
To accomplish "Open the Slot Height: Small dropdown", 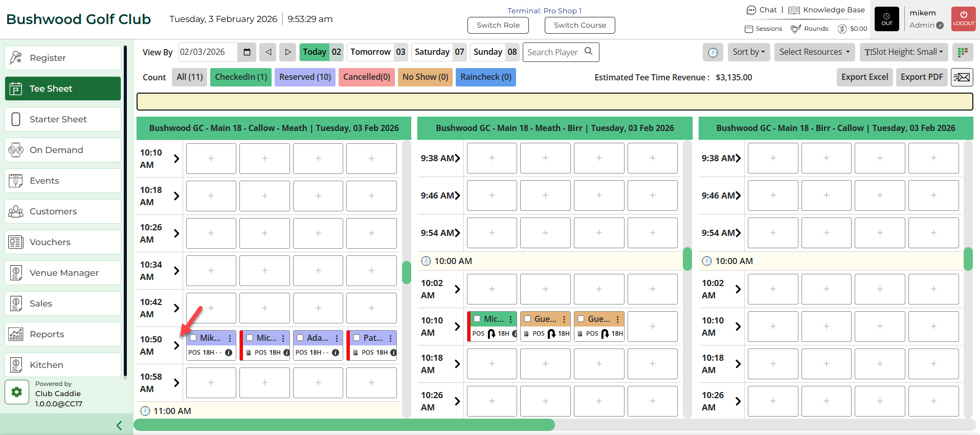I will [904, 52].
